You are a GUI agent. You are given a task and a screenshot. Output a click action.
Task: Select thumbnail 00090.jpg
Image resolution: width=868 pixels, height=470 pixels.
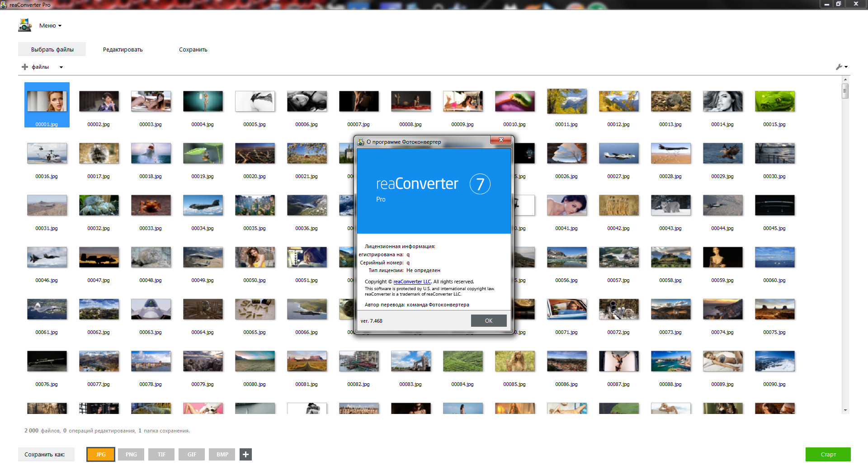[x=775, y=361]
